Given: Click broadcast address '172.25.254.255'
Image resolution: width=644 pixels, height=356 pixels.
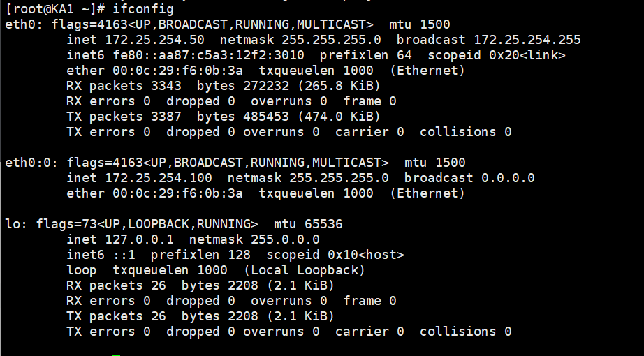Looking at the screenshot, I should 527,40.
